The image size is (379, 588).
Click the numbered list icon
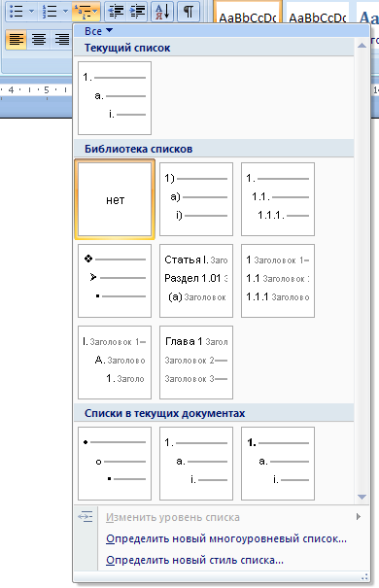tap(50, 12)
